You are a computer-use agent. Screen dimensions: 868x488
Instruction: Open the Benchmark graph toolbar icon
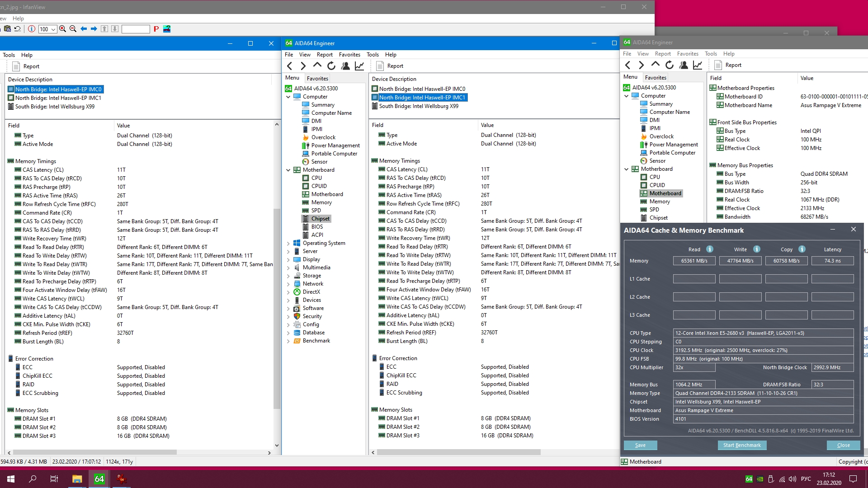(359, 66)
